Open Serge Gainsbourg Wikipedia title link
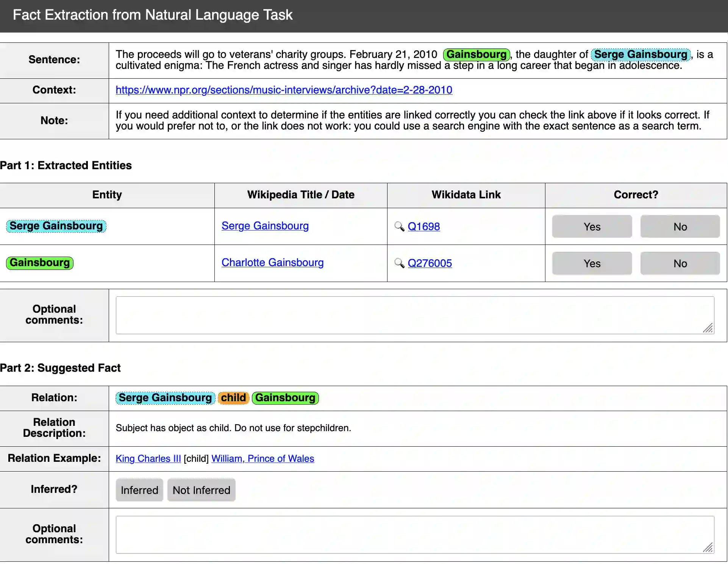 click(265, 226)
